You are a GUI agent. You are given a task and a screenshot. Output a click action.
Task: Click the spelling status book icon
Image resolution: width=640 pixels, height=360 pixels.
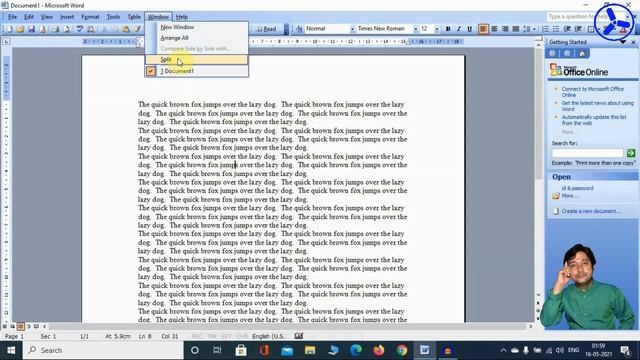pos(299,336)
